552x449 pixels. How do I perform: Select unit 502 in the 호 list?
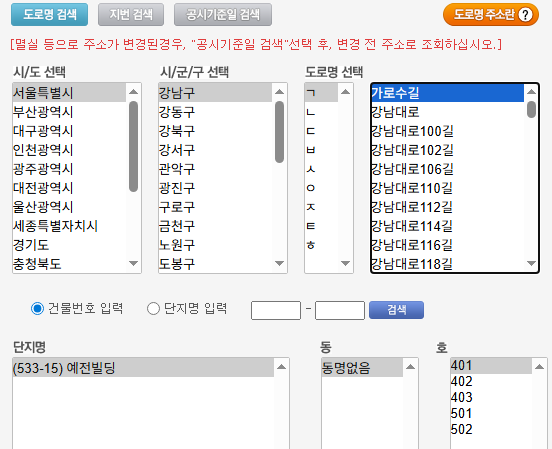(491, 430)
